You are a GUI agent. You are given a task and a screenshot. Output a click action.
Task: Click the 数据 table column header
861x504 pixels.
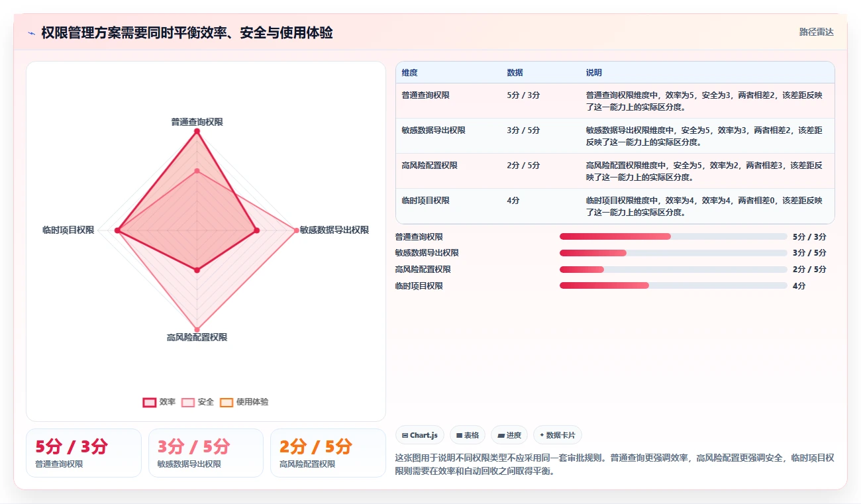coord(515,73)
